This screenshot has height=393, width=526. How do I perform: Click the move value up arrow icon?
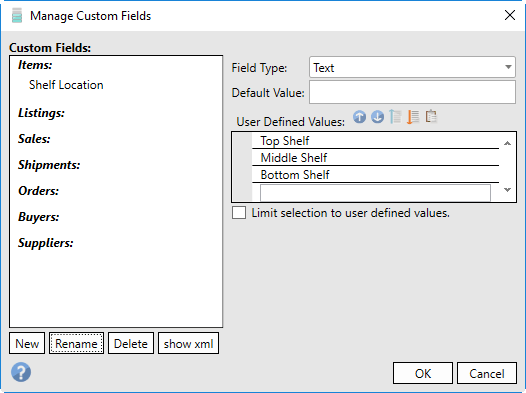click(359, 117)
